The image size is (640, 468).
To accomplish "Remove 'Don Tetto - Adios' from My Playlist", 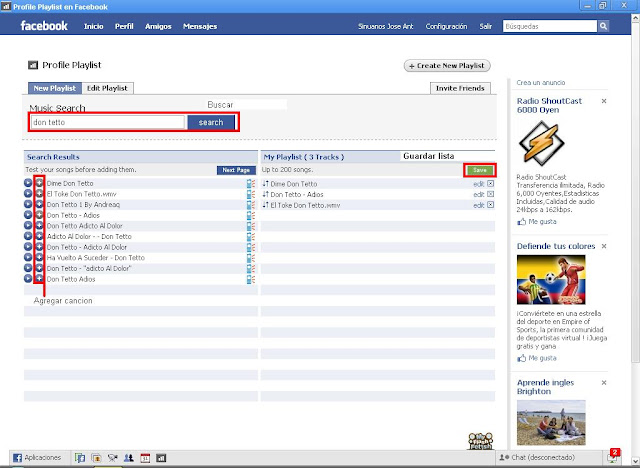I will [x=491, y=194].
